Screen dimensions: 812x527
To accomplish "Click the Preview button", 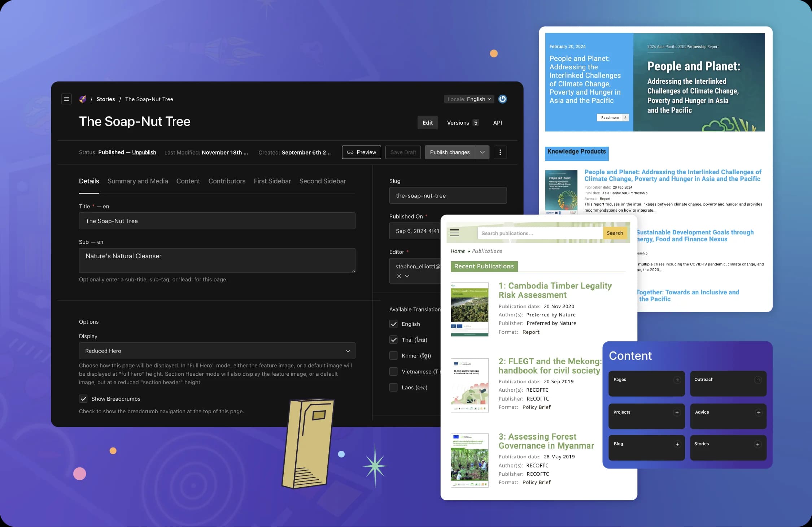I will coord(361,152).
